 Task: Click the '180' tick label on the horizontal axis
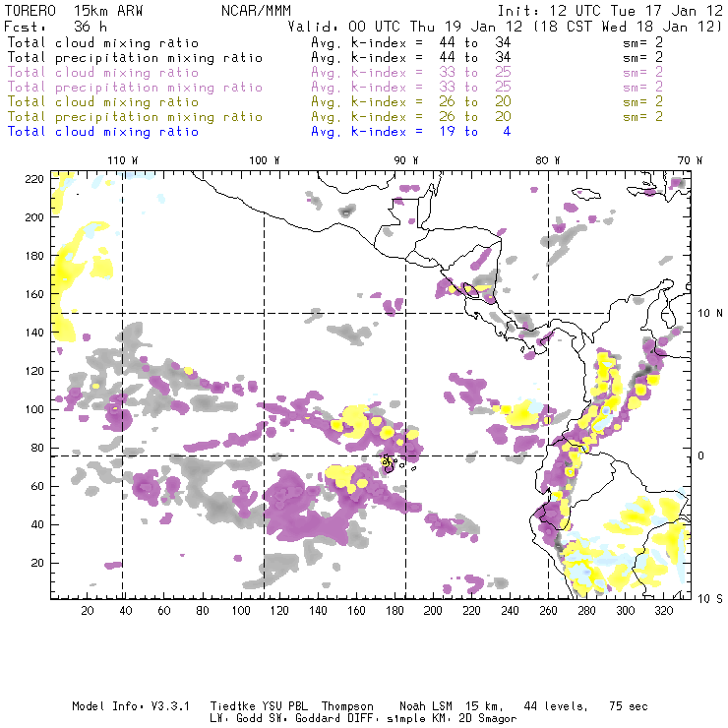[x=394, y=611]
